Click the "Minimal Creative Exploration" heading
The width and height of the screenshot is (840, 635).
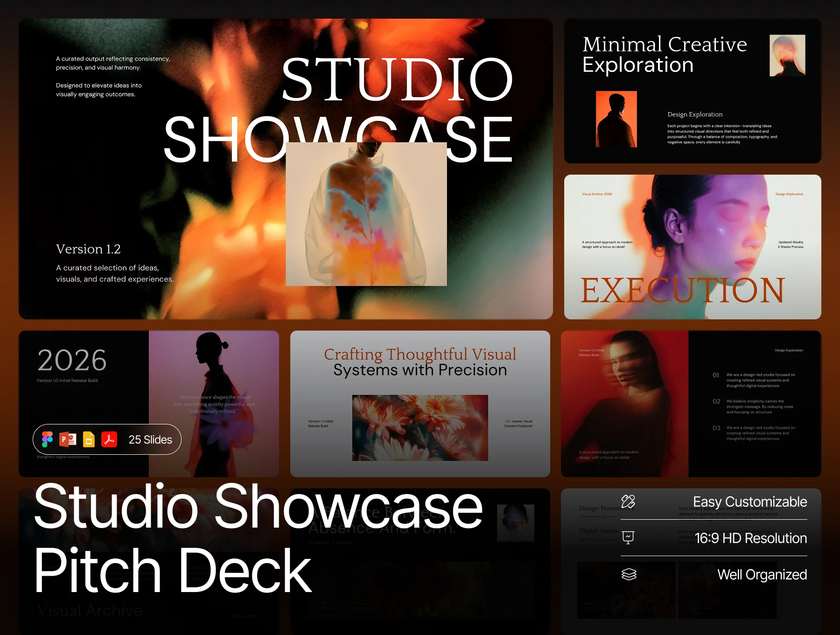coord(665,55)
